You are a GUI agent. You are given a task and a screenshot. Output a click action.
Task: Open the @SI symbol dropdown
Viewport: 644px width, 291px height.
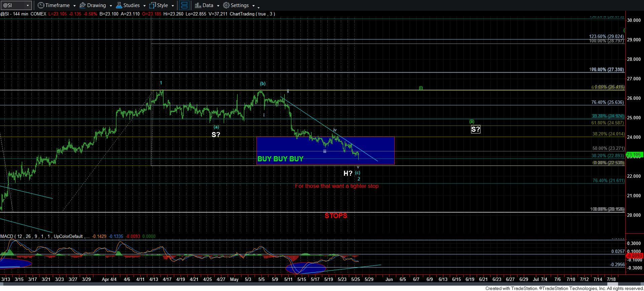pyautogui.click(x=28, y=5)
